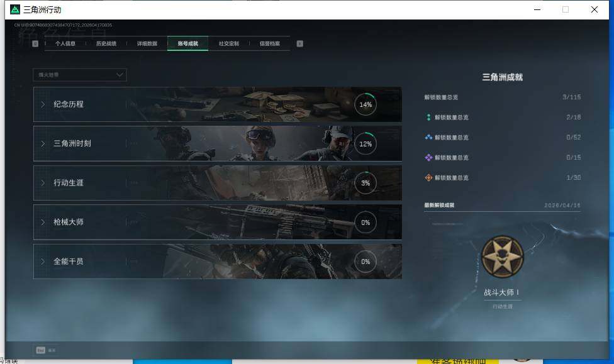Click the 12% progress ring on 三角洲时刻
This screenshot has width=614, height=364.
point(366,143)
